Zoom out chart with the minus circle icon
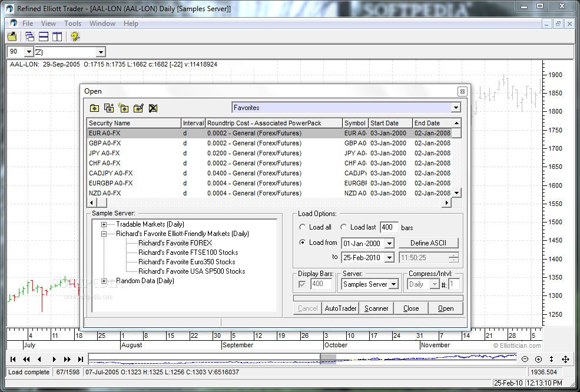 point(525,358)
